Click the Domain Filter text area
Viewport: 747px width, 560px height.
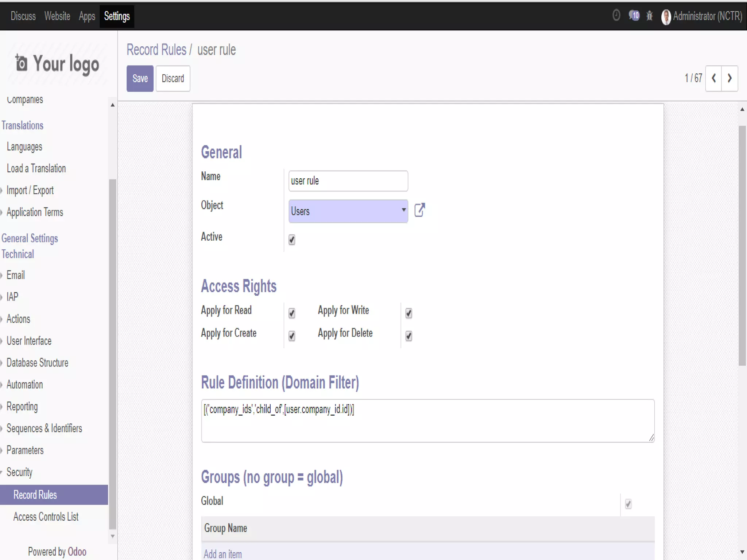tap(427, 421)
